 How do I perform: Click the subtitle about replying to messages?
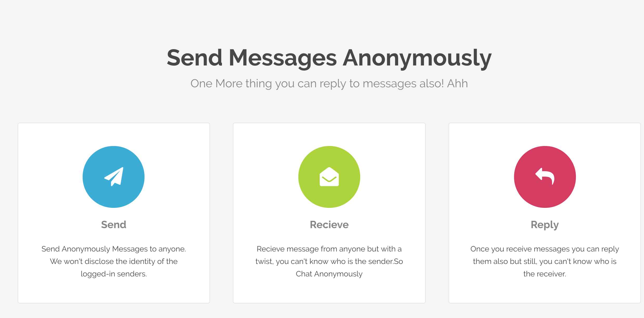point(329,84)
